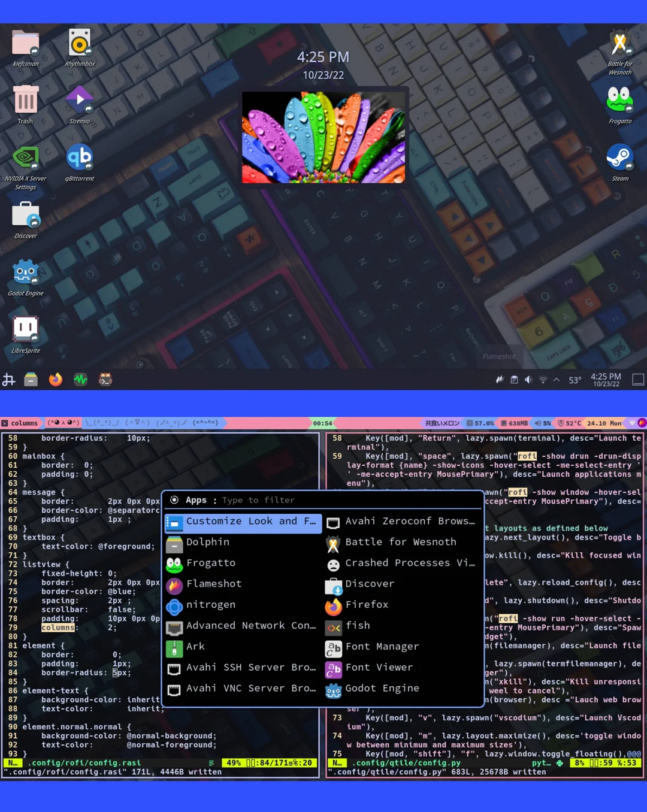Click the "Type to filter" search field
Viewport: 647px width, 812px height.
259,500
